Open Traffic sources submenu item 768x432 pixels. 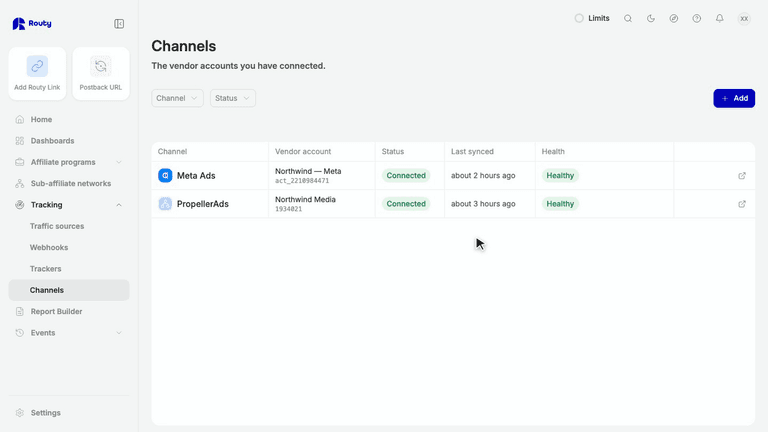[x=57, y=226]
